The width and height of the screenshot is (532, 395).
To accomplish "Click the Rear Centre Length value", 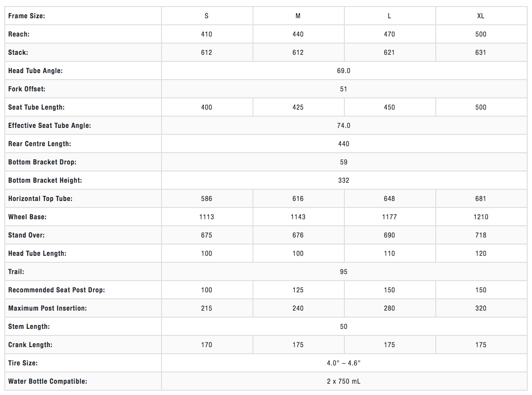I will 343,144.
